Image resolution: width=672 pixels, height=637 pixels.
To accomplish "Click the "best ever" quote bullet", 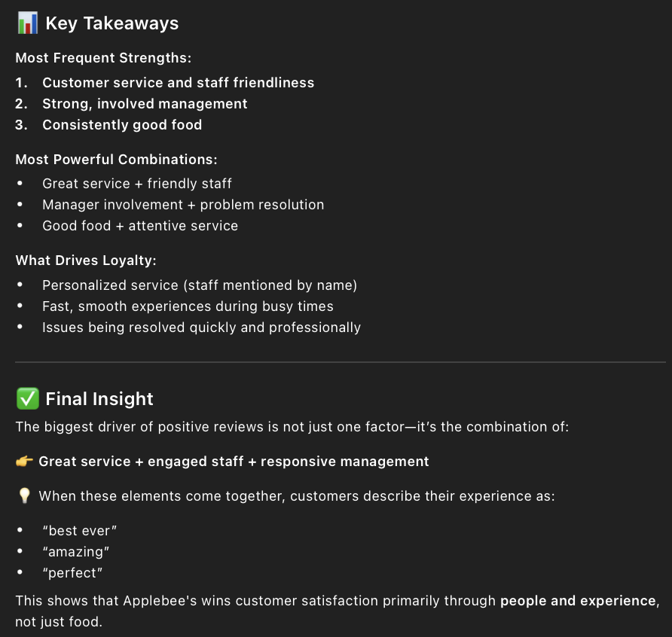I will pos(80,531).
